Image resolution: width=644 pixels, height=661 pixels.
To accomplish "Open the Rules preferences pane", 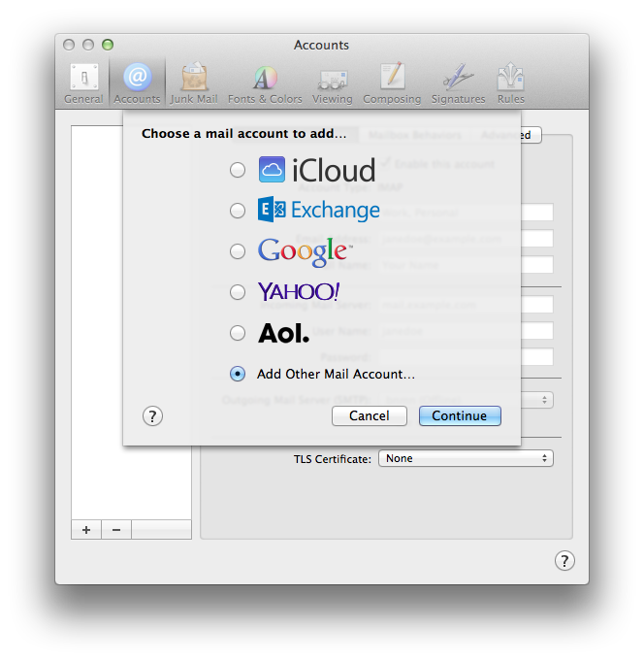I will coord(511,83).
